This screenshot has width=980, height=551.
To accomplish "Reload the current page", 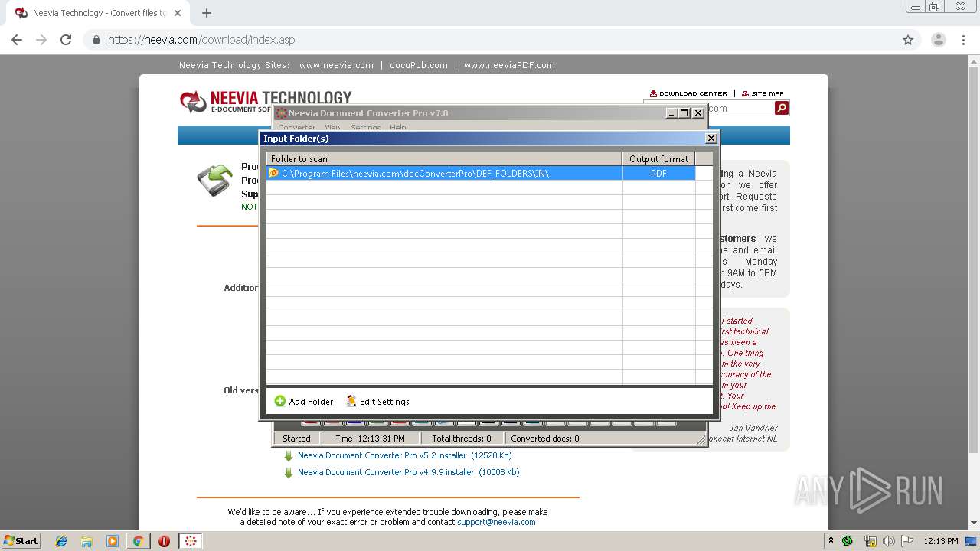I will coord(66,40).
